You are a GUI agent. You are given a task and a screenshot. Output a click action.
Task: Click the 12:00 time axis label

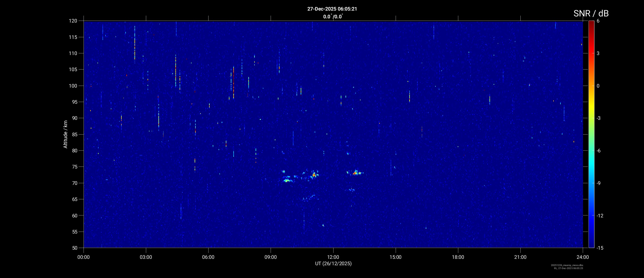coord(333,257)
